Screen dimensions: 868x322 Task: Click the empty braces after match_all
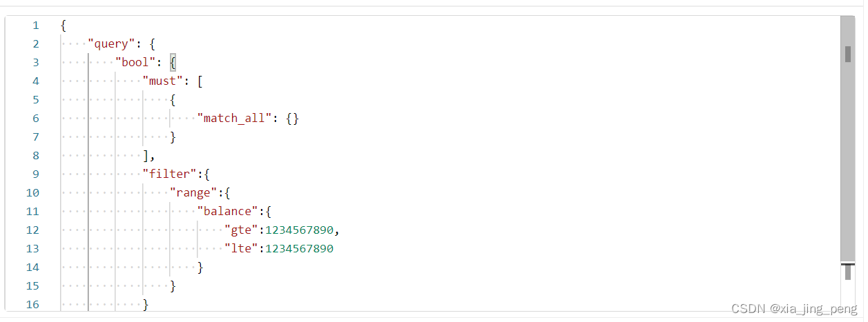point(293,119)
